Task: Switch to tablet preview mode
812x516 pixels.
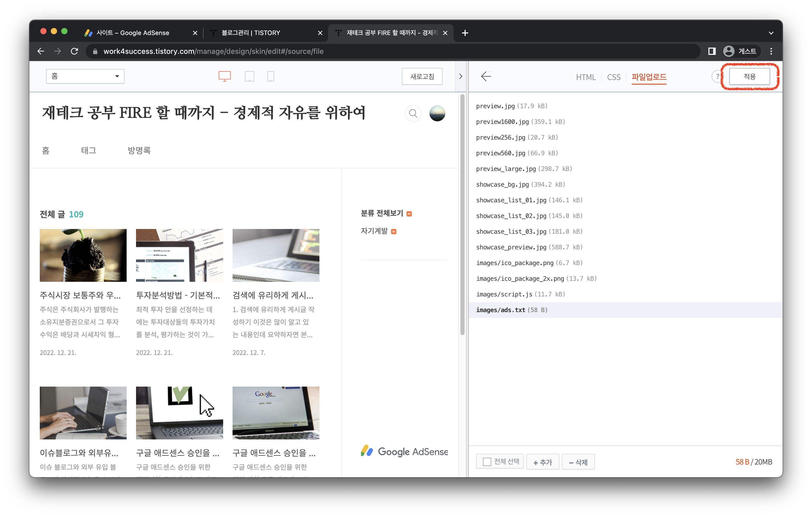Action: [250, 76]
